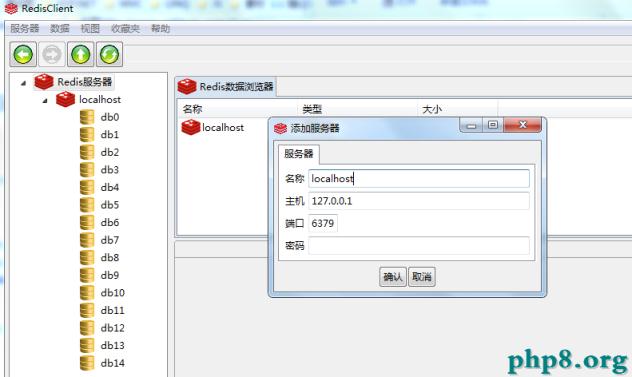Viewport: 632px width, 377px height.
Task: Click the greyed-out forward toolbar button
Action: pyautogui.click(x=52, y=54)
